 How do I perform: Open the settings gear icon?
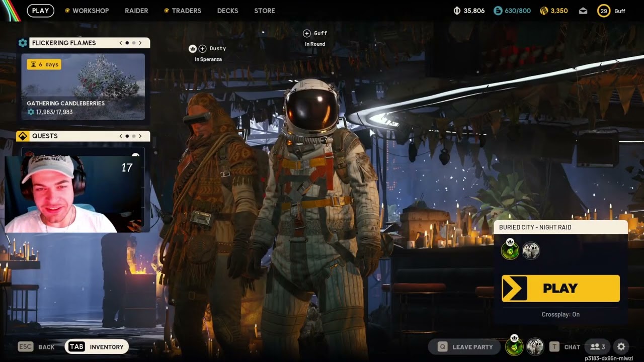pos(621,347)
